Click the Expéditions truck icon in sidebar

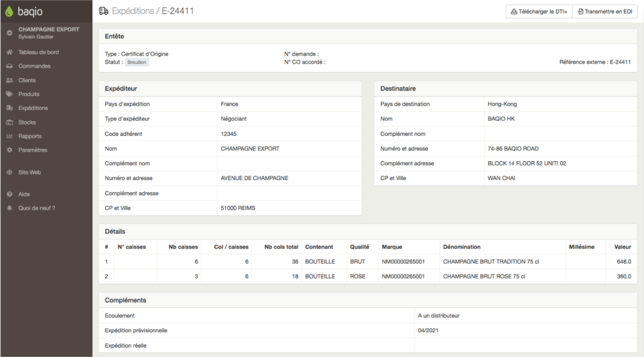point(9,108)
